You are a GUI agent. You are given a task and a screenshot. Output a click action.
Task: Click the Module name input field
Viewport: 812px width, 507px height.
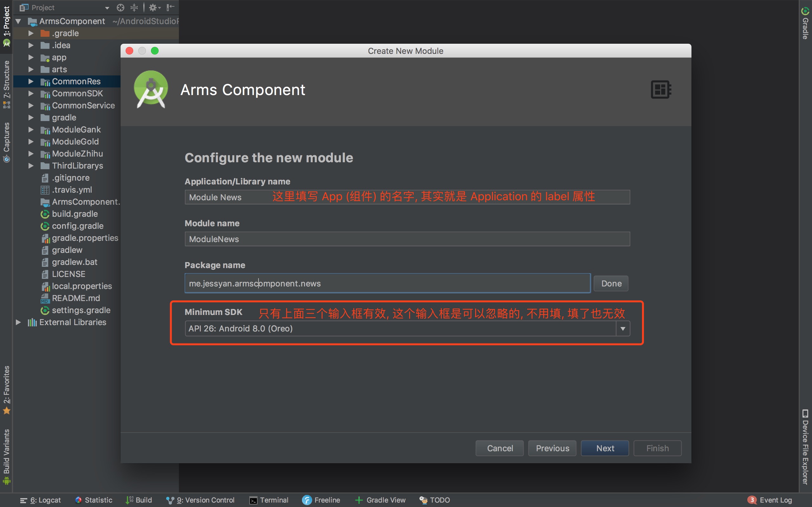407,239
